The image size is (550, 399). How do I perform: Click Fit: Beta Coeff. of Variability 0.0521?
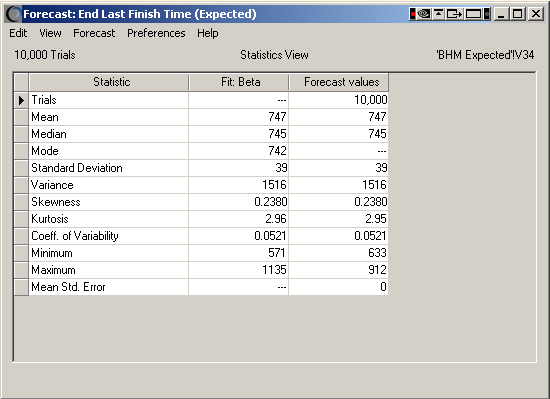pos(239,236)
